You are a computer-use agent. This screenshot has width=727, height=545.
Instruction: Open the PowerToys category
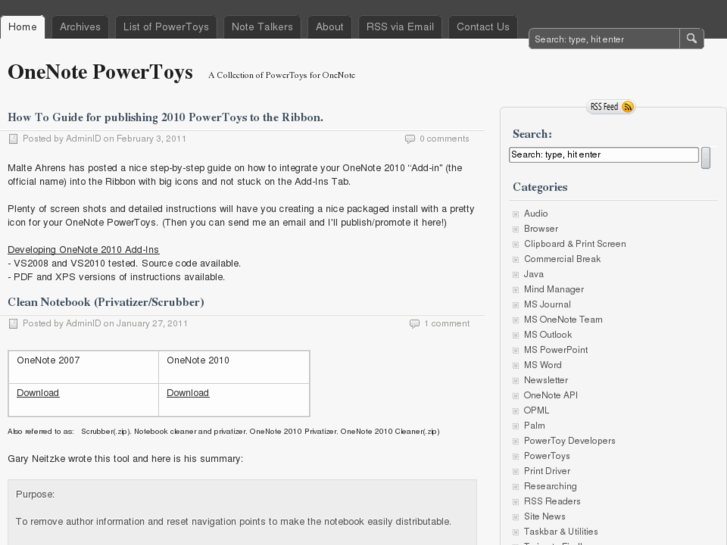[547, 456]
